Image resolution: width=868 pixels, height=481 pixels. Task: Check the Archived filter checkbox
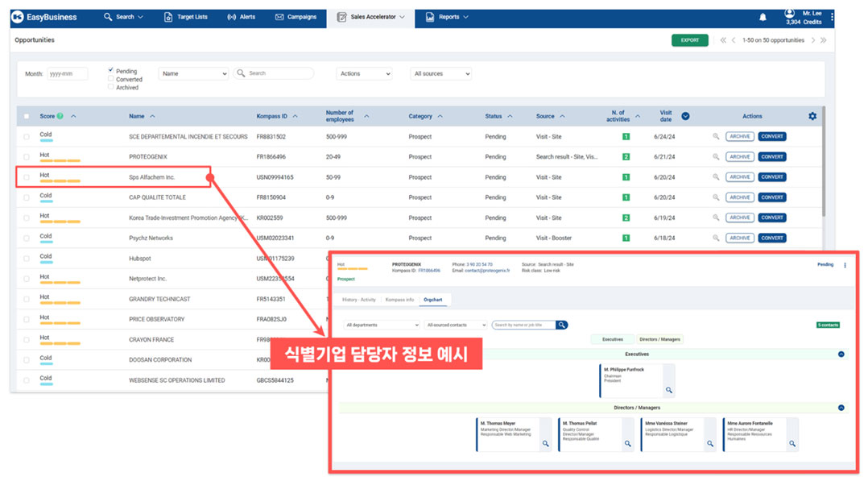[x=111, y=87]
